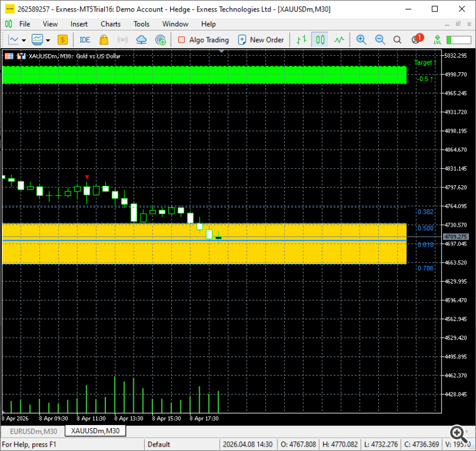Click the chart shift triangle marker
Screen dimensions: 476x451
pos(221,51)
